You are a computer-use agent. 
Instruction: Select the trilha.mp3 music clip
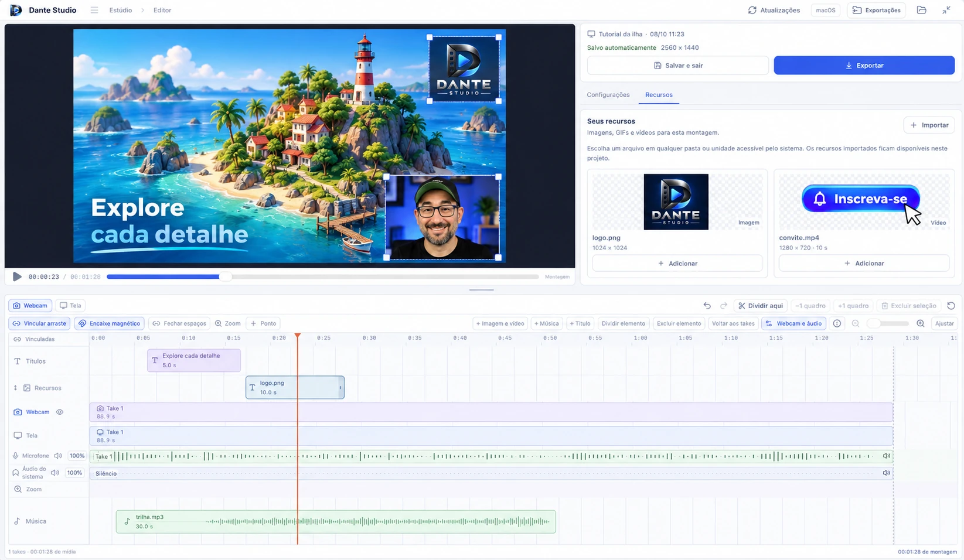[336, 521]
